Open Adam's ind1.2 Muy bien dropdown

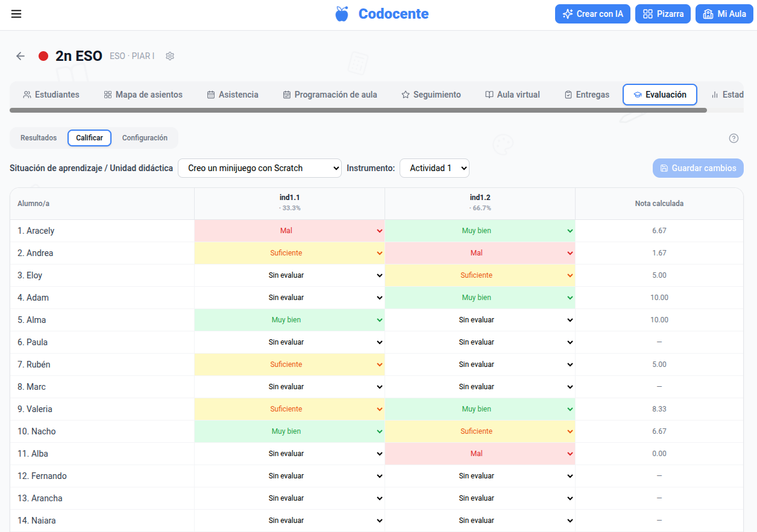480,298
